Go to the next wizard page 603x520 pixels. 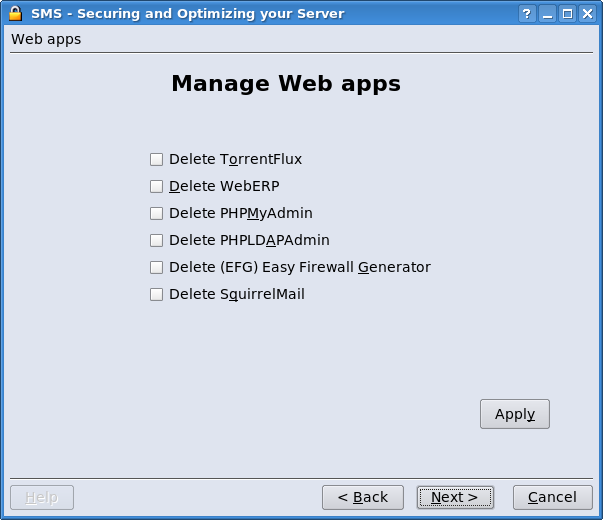pyautogui.click(x=455, y=497)
